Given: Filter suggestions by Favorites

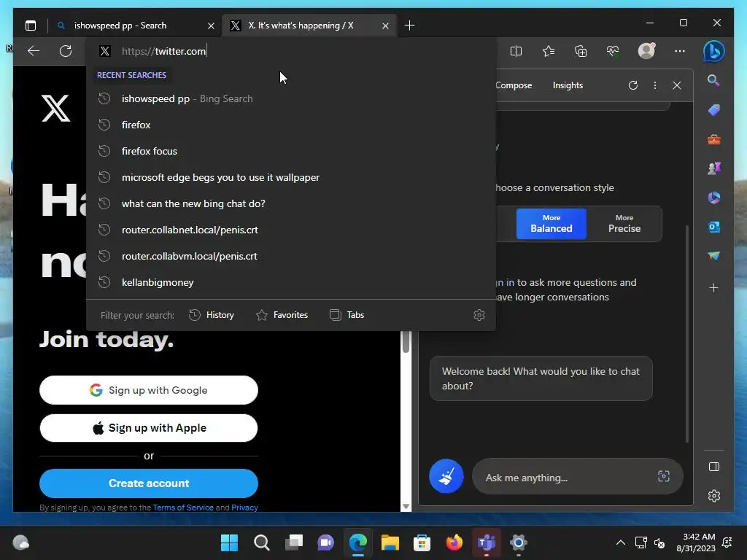Looking at the screenshot, I should point(282,315).
